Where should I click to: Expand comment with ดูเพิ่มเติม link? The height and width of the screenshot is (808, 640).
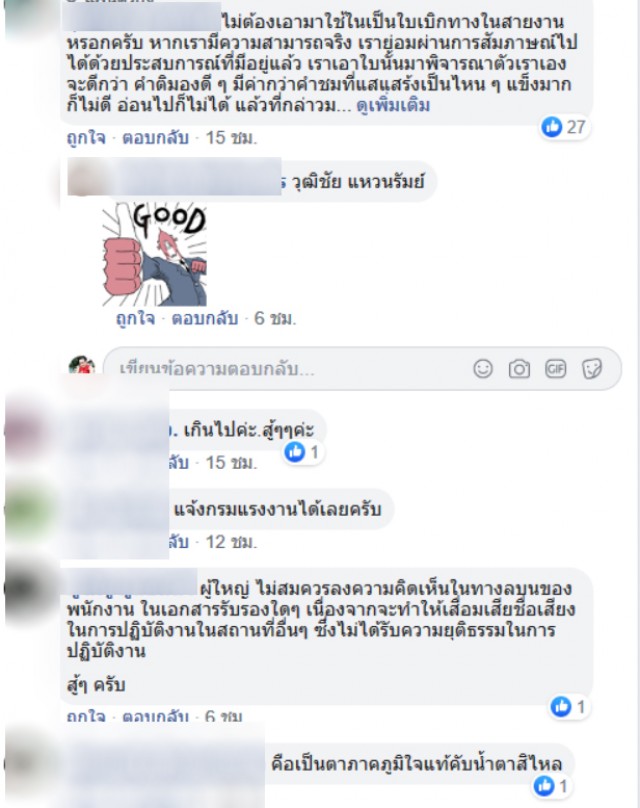[393, 106]
